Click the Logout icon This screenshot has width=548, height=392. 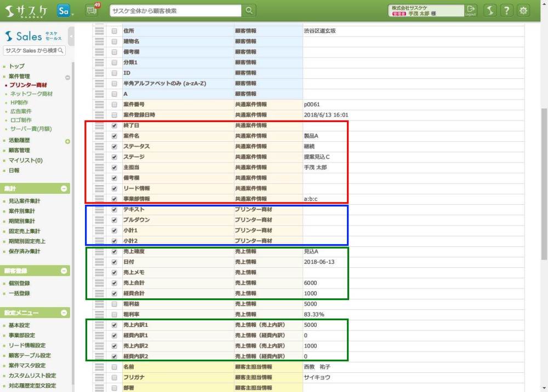[x=471, y=10]
